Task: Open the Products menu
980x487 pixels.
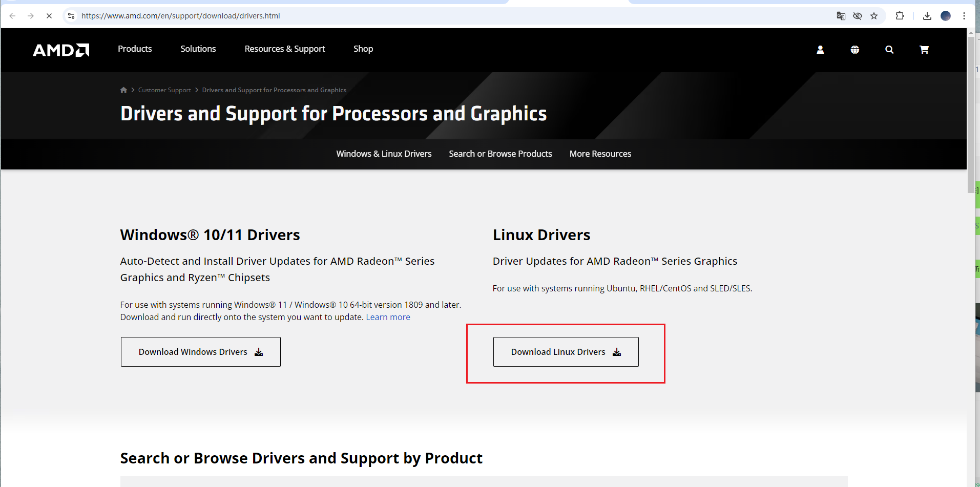Action: point(135,49)
